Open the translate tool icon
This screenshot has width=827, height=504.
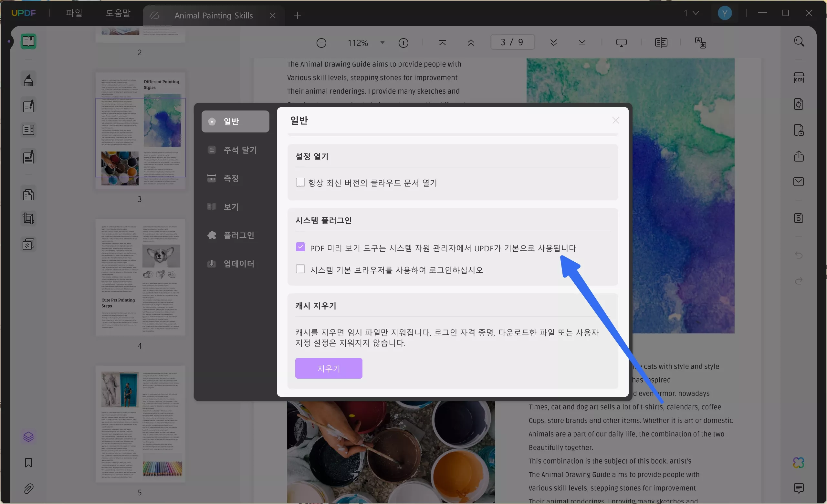click(700, 43)
